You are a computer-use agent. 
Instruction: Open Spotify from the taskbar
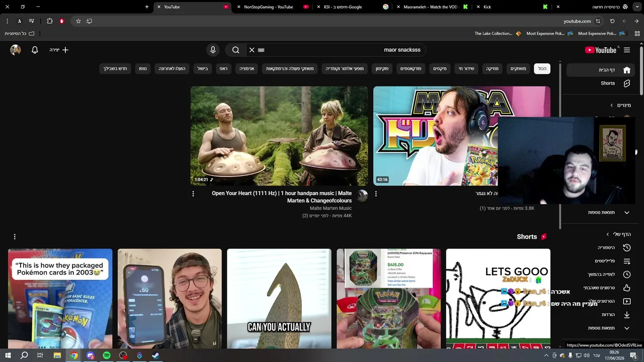[107, 355]
